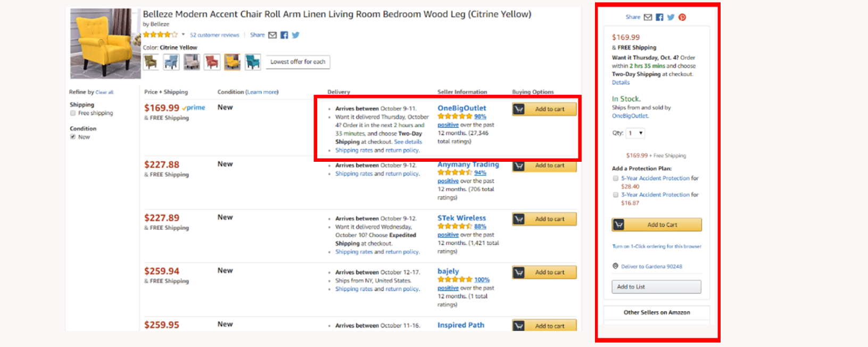Viewport: 868px width, 347px height.
Task: Click email share icon under product title
Action: [272, 35]
